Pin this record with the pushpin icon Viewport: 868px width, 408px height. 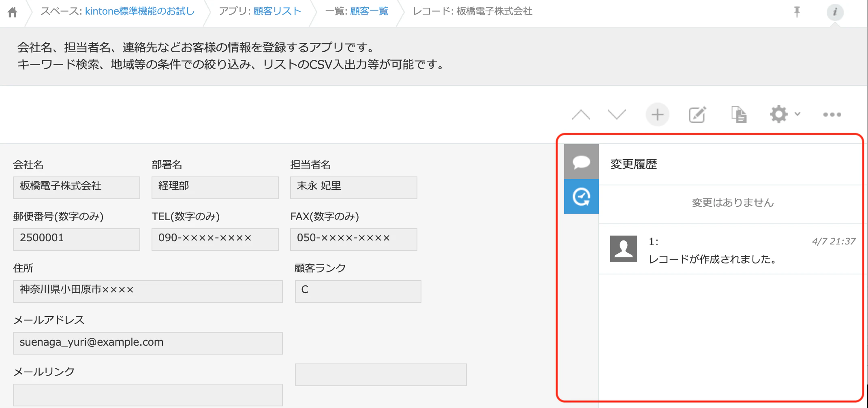[x=797, y=12]
